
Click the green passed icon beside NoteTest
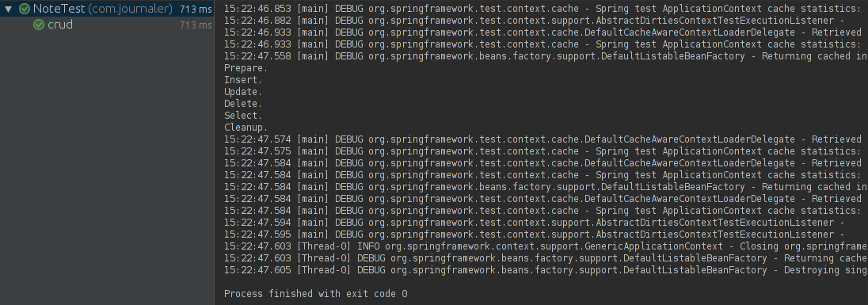pos(25,9)
